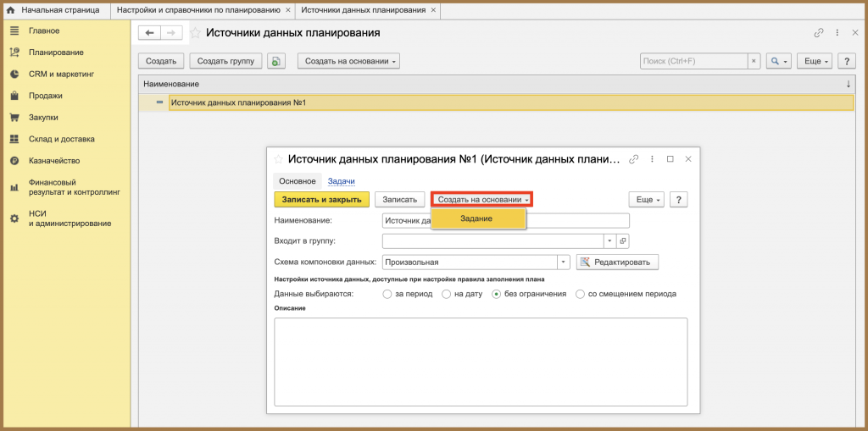Screen dimensions: 868x431
Task: Click the Описание text area
Action: coord(481,362)
